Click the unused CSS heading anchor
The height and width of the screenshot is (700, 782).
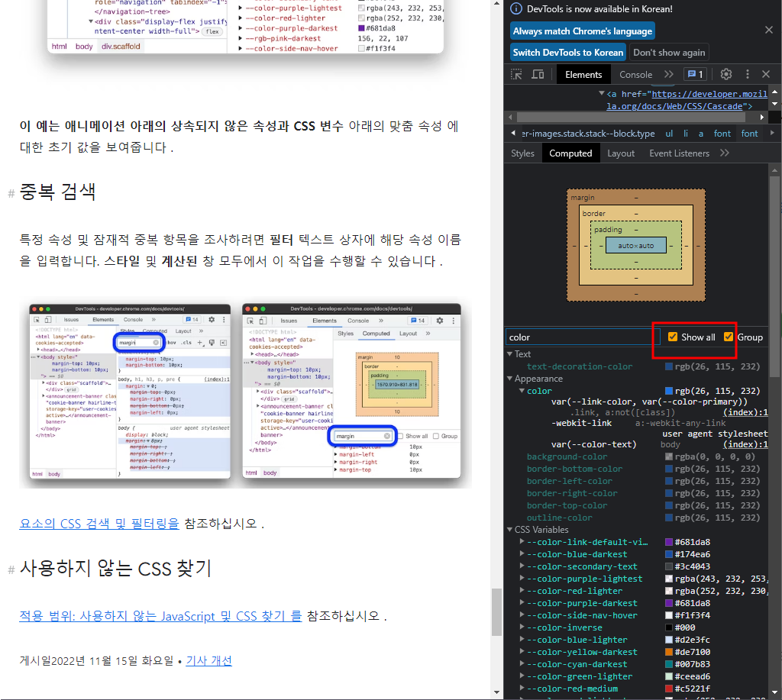coord(11,569)
